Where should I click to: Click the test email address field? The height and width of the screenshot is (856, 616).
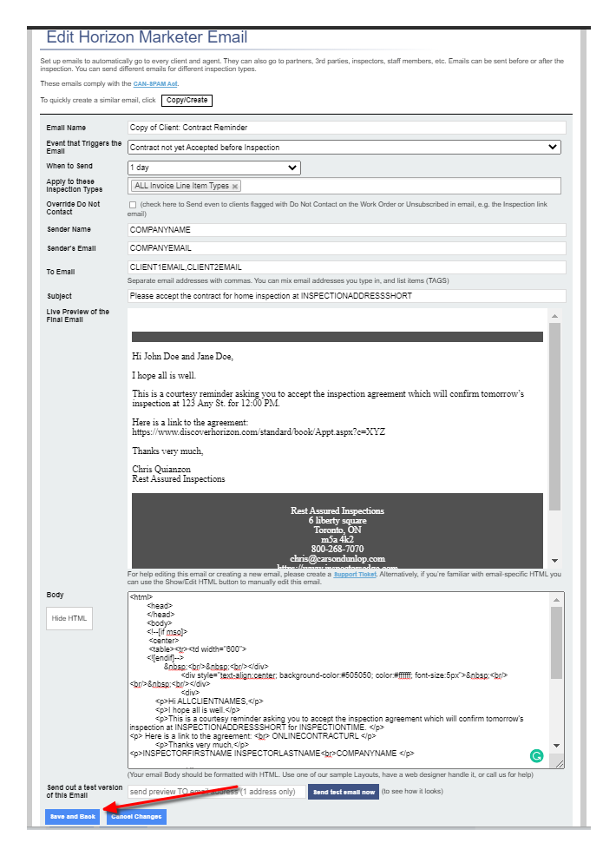216,792
